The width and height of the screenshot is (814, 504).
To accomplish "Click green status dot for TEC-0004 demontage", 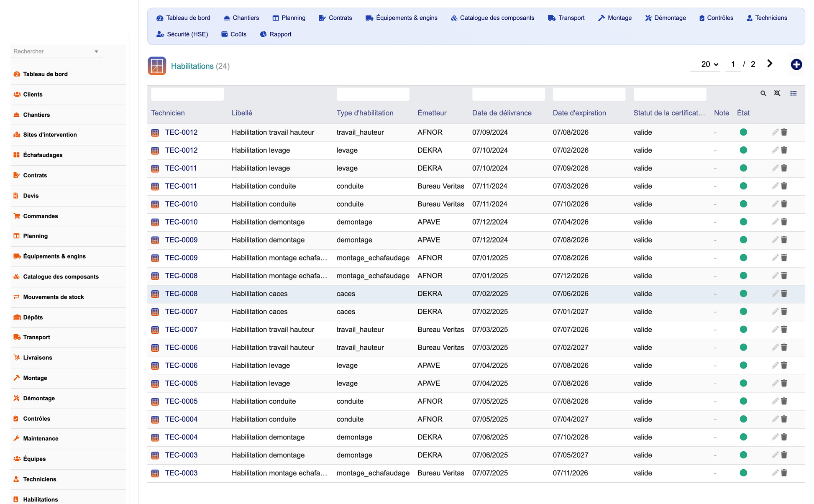I will coord(743,437).
